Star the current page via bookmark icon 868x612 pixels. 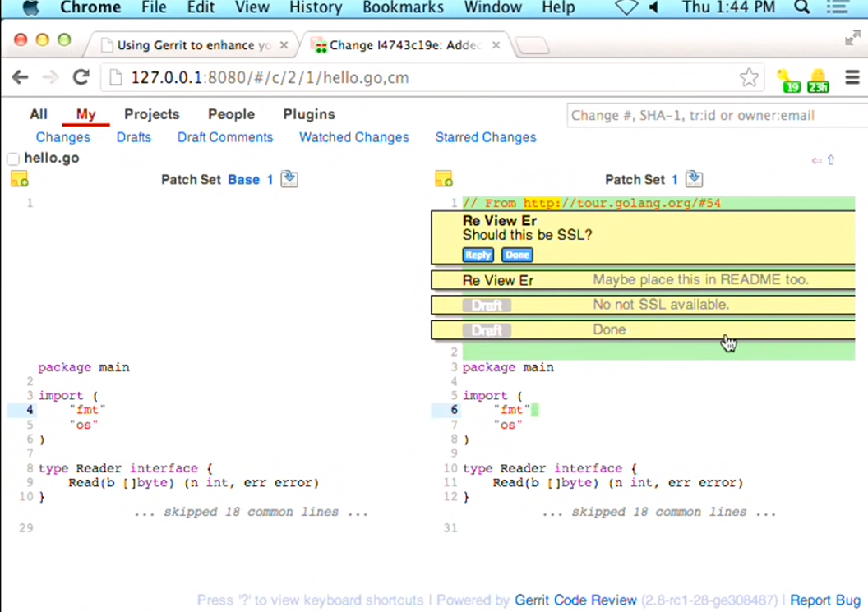(x=749, y=77)
